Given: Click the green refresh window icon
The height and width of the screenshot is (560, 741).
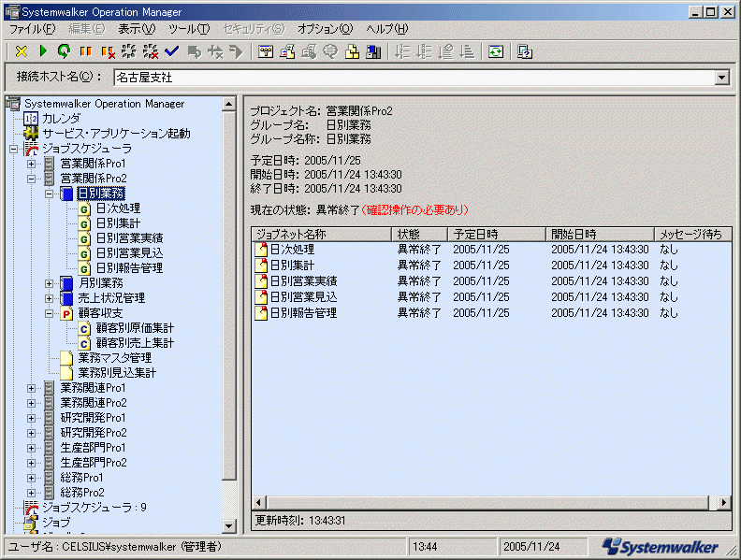Looking at the screenshot, I should pyautogui.click(x=496, y=51).
